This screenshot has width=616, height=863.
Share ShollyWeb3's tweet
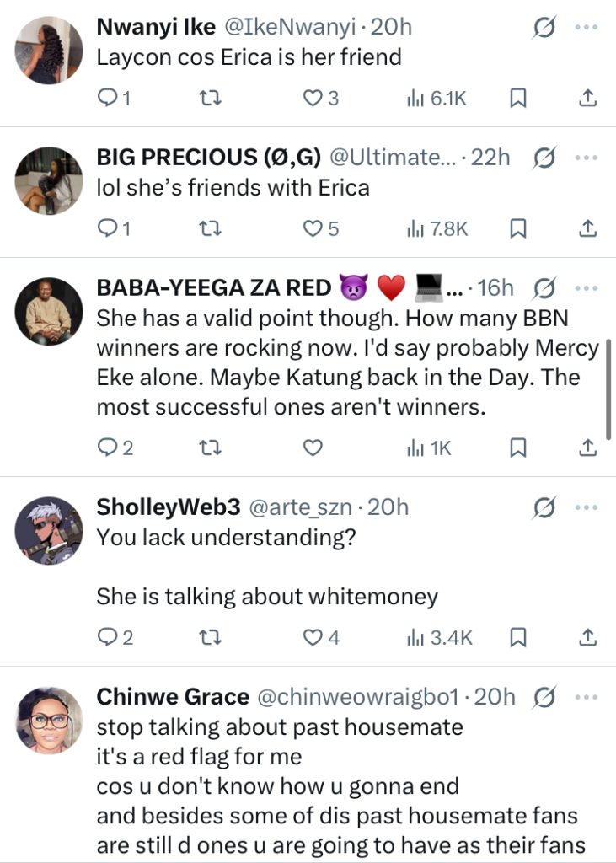588,637
